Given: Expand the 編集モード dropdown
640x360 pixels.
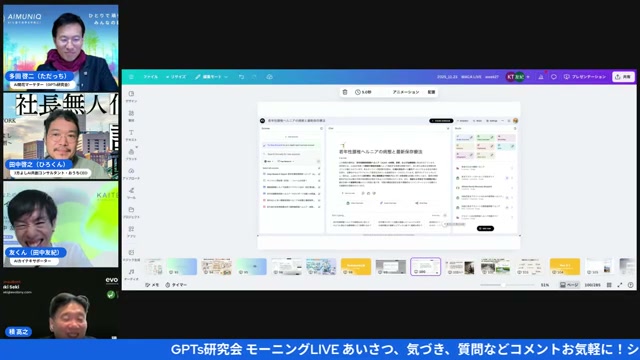Looking at the screenshot, I should pyautogui.click(x=211, y=77).
